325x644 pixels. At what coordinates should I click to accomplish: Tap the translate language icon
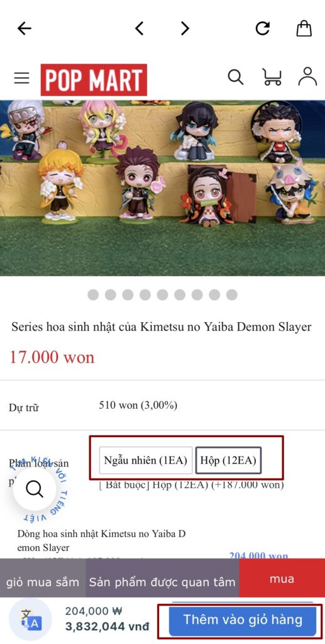coord(30,619)
